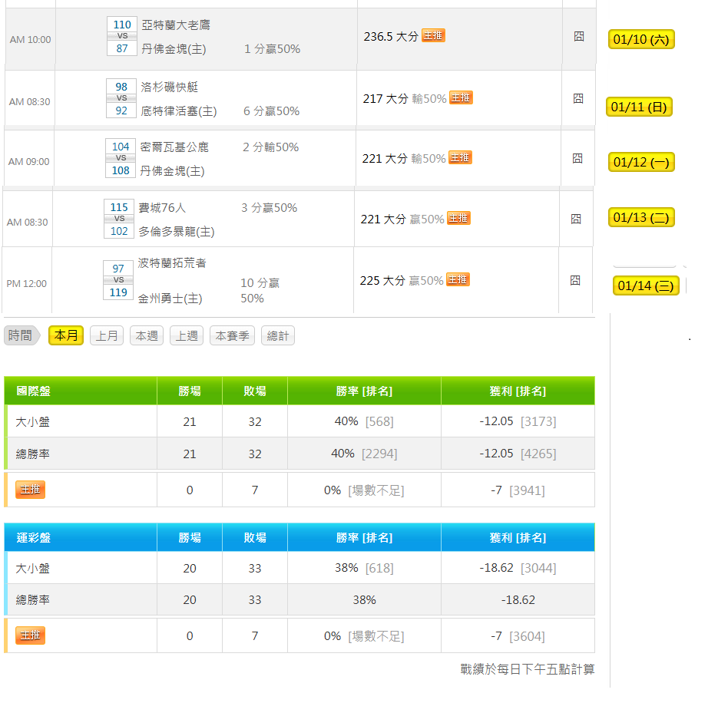728x726 pixels.
Task: Click the 主推 badge in the 國際盤 table
Action: 31,490
